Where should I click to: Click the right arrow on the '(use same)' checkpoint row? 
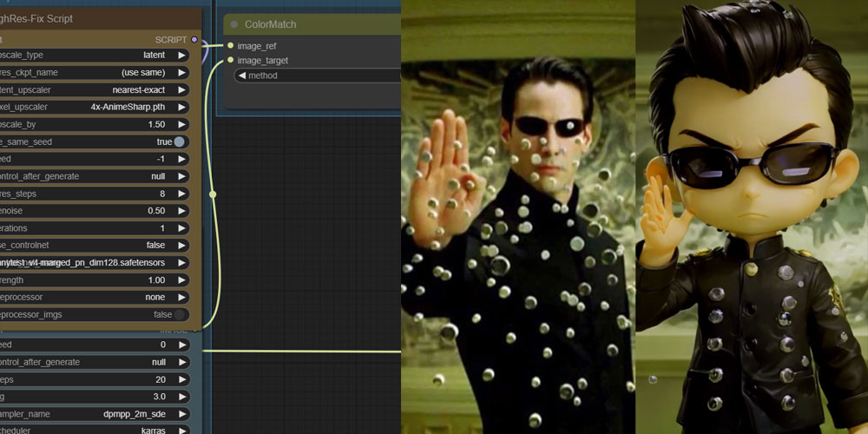point(181,73)
